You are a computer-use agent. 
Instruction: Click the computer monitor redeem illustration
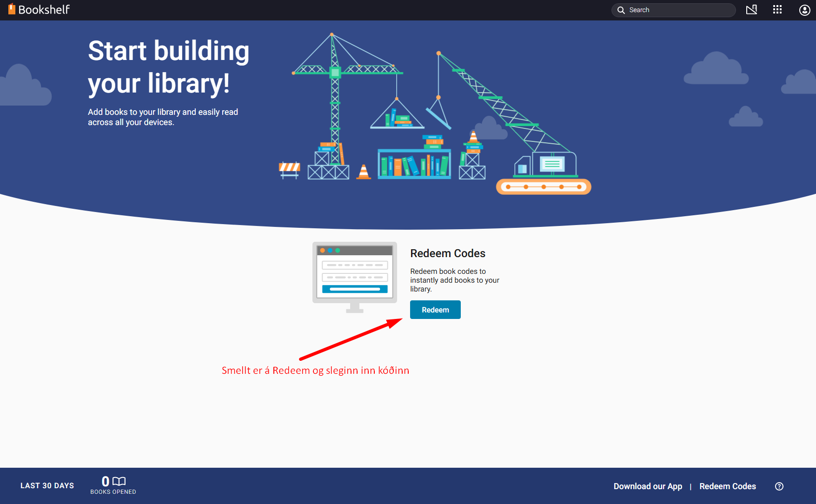click(x=355, y=277)
